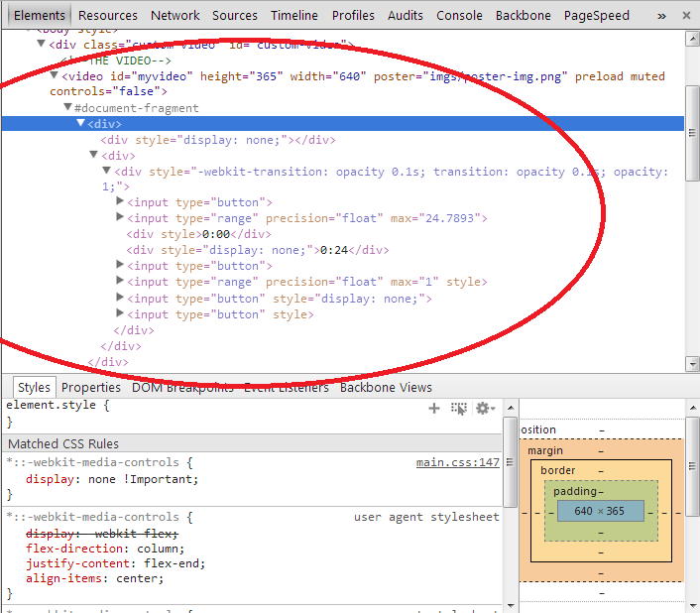
Task: Open the Console tab
Action: pos(459,15)
